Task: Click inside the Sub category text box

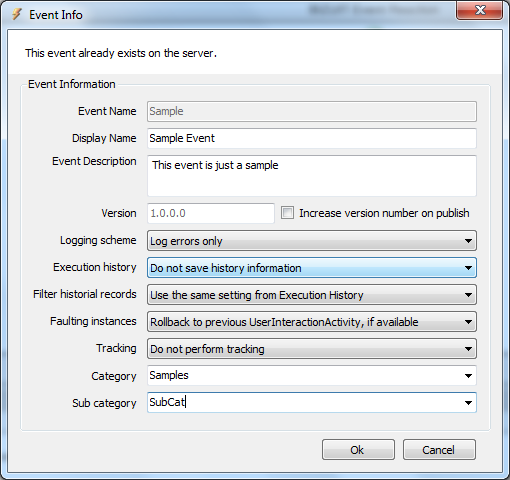Action: [x=303, y=403]
